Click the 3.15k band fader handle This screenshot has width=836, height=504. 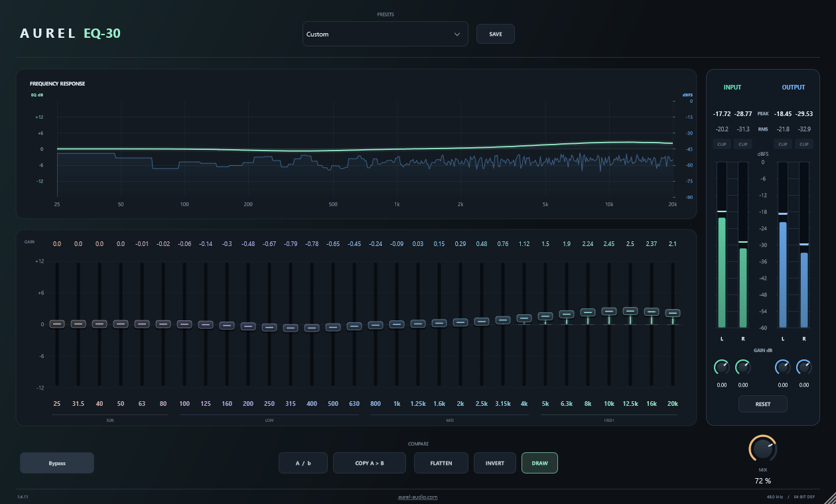pyautogui.click(x=503, y=320)
